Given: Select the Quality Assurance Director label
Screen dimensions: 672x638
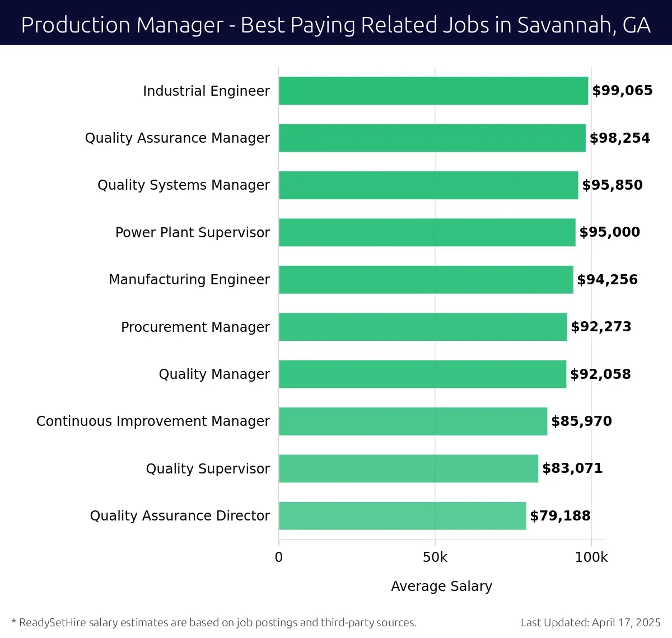Looking at the screenshot, I should [180, 516].
